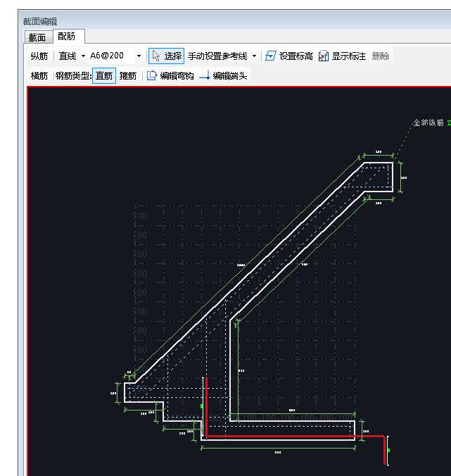Click the 编辑弯钩 icon
The width and height of the screenshot is (451, 476).
[x=152, y=75]
